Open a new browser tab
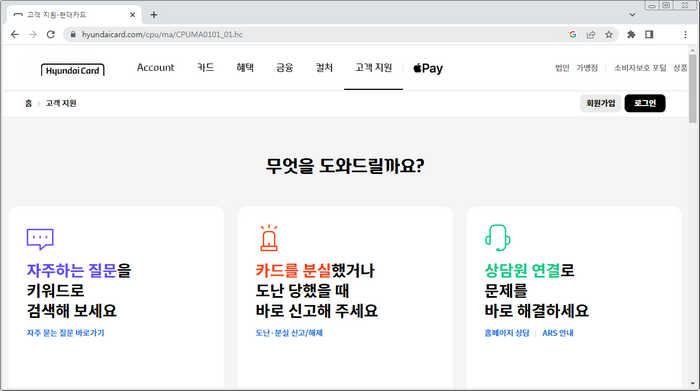The image size is (700, 391). pyautogui.click(x=154, y=15)
